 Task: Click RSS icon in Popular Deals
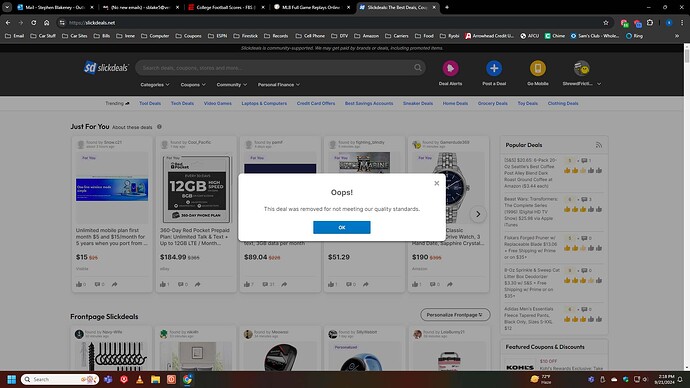click(x=598, y=145)
